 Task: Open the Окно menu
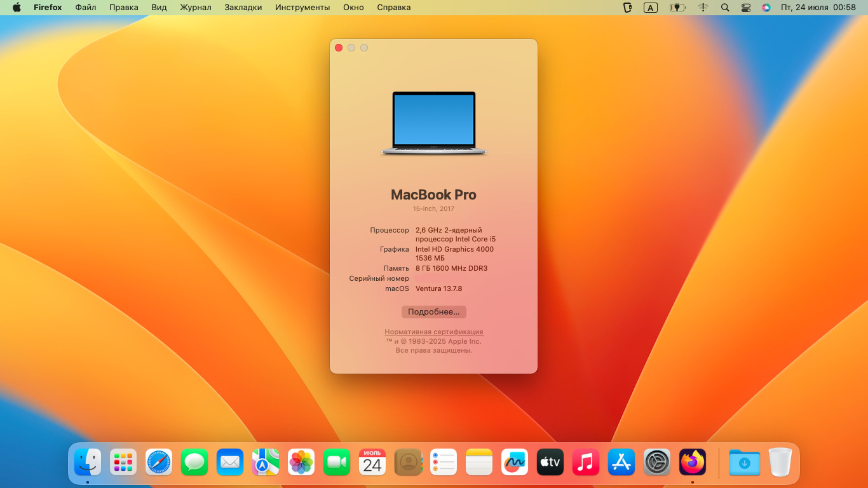tap(353, 8)
